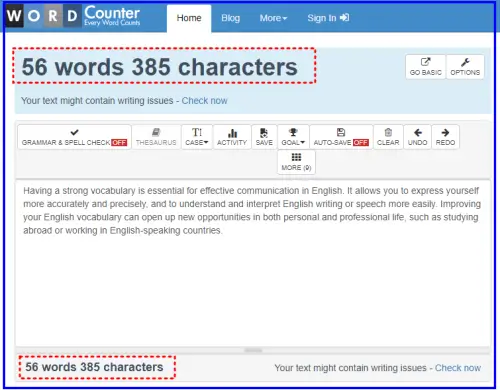Open the Thesaurus tool

156,137
